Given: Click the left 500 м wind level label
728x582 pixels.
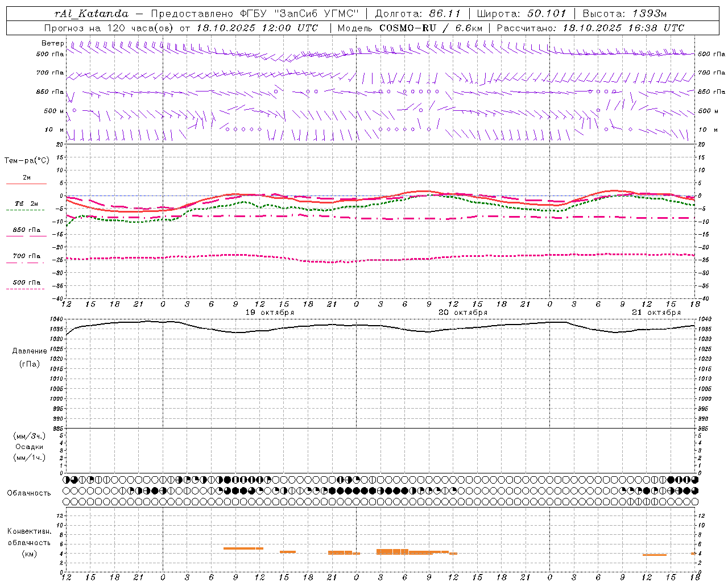Looking at the screenshot, I should 54,111.
